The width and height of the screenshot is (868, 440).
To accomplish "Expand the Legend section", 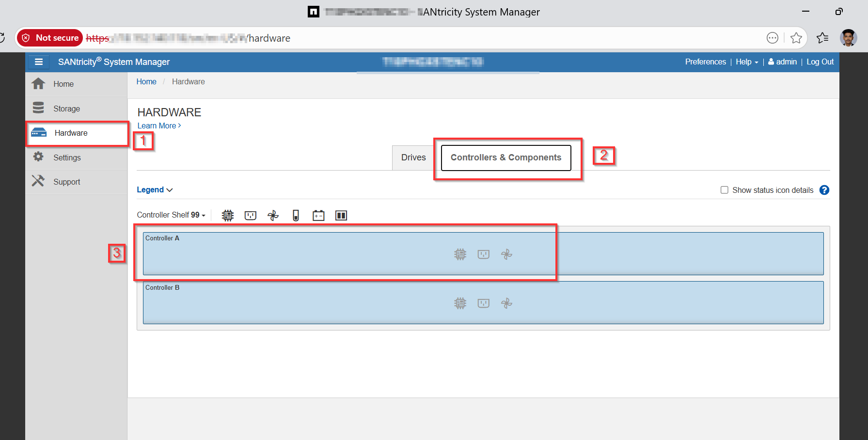I will pos(154,190).
